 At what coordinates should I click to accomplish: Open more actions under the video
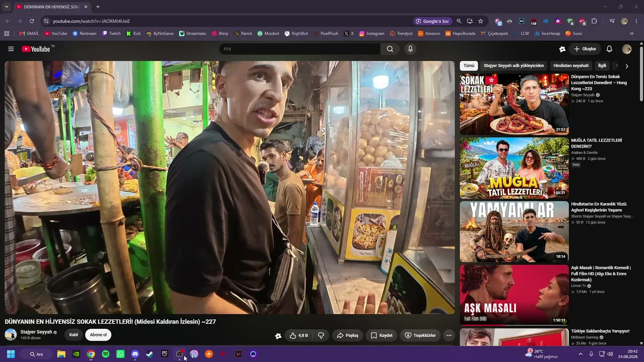449,335
